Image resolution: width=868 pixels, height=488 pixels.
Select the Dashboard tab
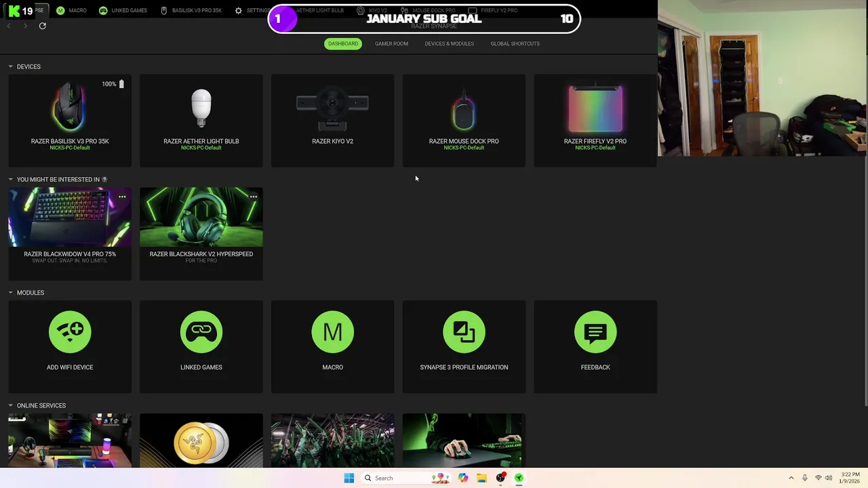pyautogui.click(x=343, y=43)
